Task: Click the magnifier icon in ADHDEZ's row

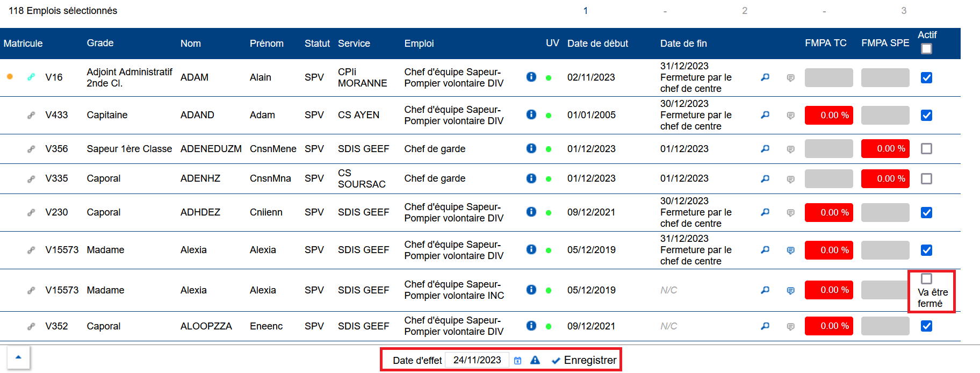Action: [x=765, y=212]
